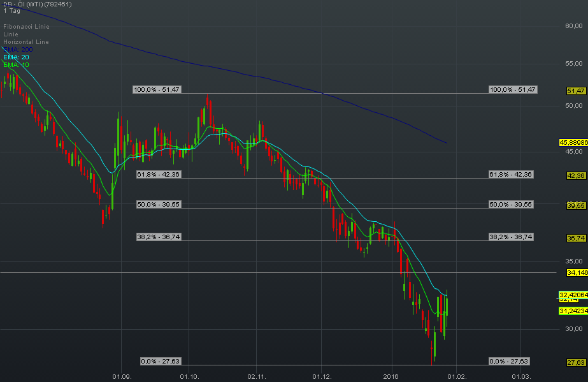This screenshot has width=588, height=382.
Task: Click the 34,146 horizontal line price tag
Action: click(577, 272)
